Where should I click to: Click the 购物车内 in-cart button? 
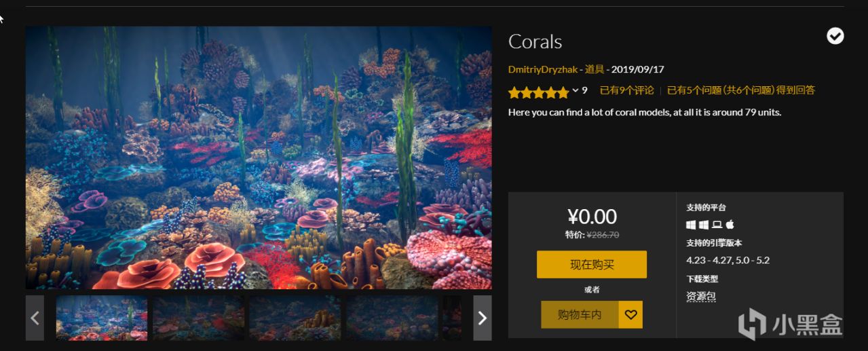pyautogui.click(x=579, y=315)
